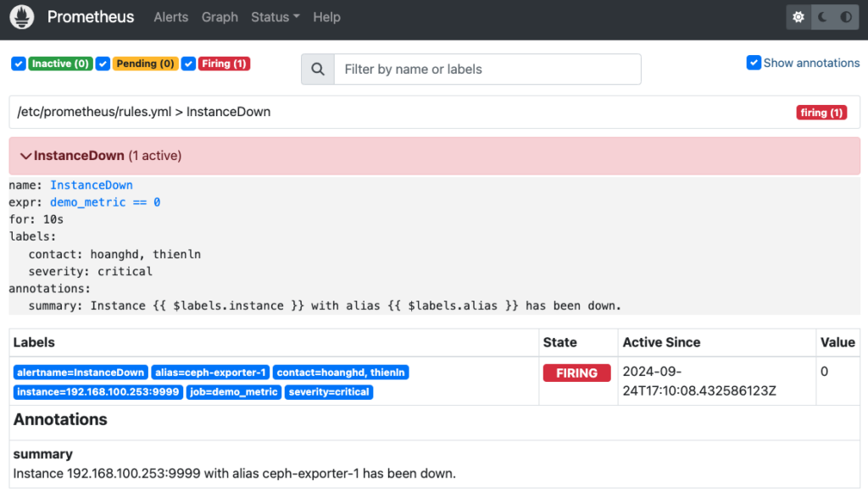Click the contact=hoanghd, thienln label badge
Screen dimensions: 868x498
coord(341,373)
